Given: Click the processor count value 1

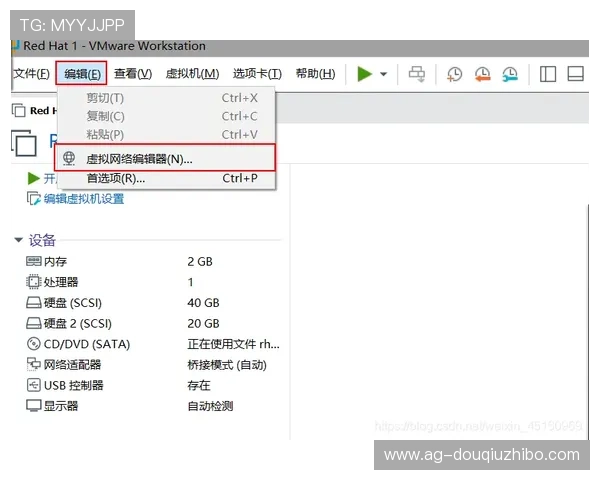Looking at the screenshot, I should (x=191, y=282).
